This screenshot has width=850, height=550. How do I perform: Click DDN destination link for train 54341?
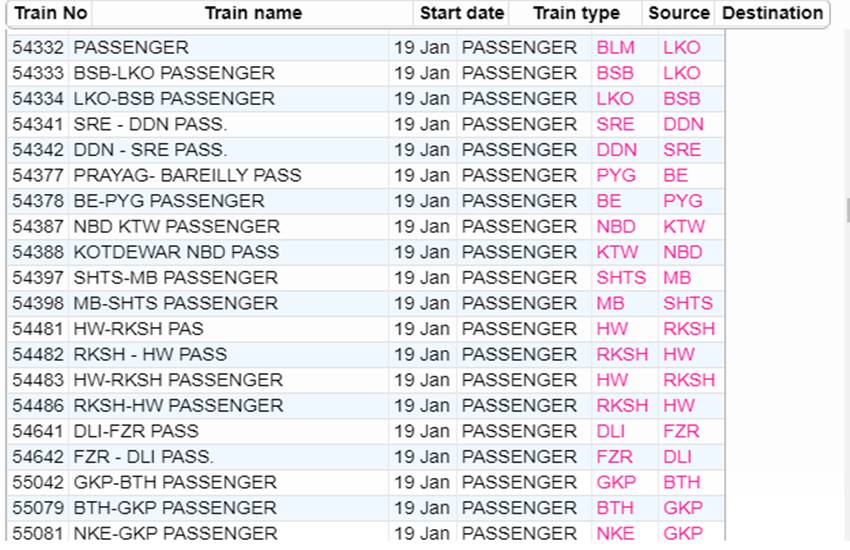[683, 124]
